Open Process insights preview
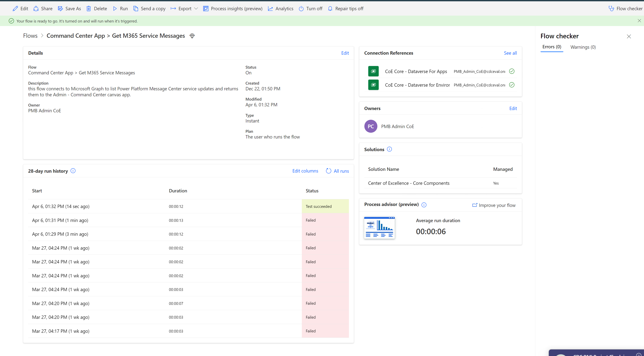 point(233,8)
